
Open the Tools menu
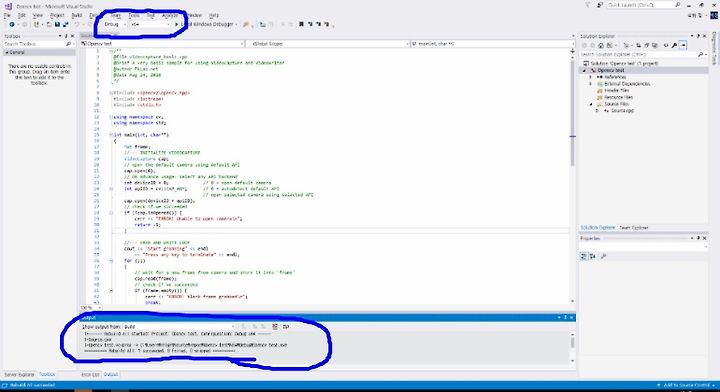click(x=134, y=15)
